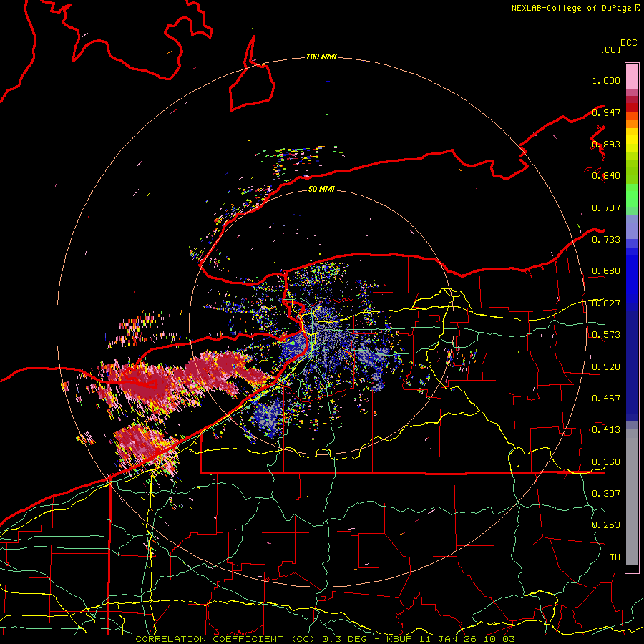The image size is (644, 644).
Task: Click the TH threshold legend label
Action: coord(615,557)
